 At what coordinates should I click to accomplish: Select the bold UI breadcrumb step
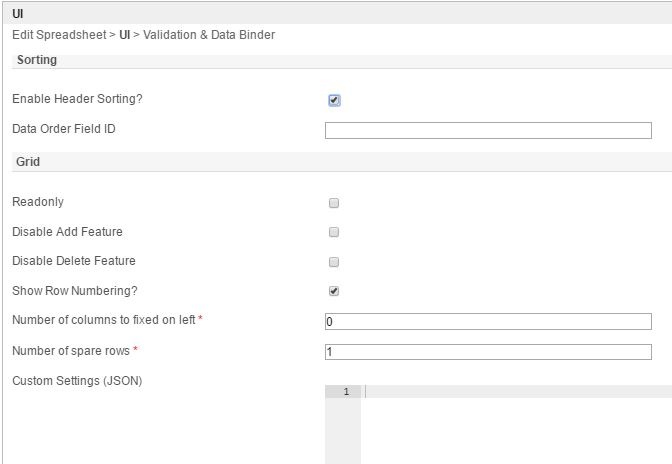125,35
